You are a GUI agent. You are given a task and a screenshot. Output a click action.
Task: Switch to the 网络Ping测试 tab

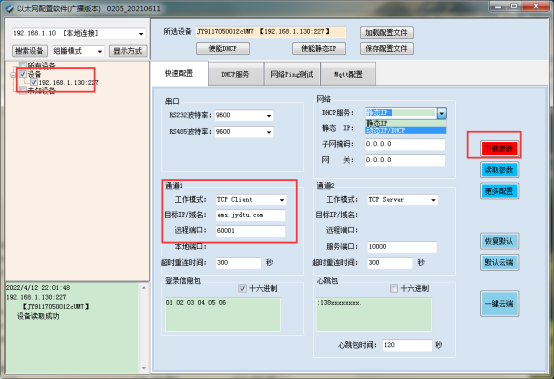point(292,74)
